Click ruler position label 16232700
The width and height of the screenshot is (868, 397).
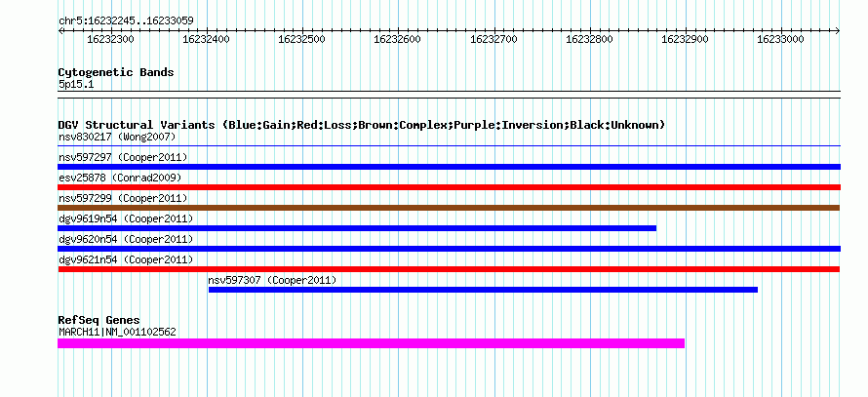493,39
